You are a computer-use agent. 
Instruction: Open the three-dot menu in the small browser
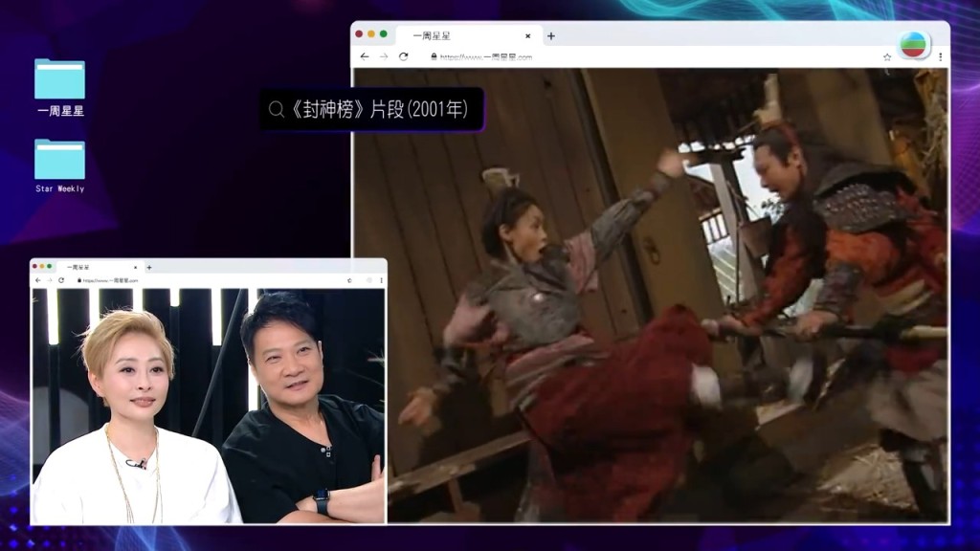coord(381,280)
